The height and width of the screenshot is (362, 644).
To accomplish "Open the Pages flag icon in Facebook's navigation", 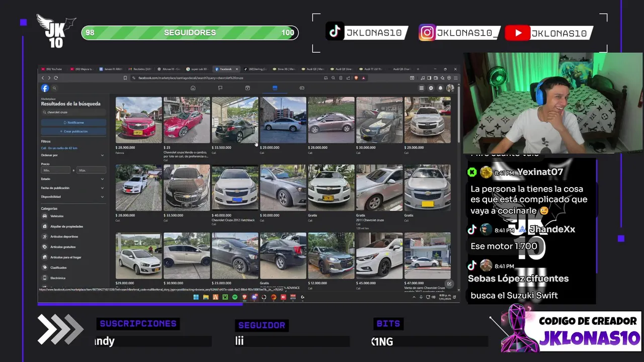I will [220, 88].
